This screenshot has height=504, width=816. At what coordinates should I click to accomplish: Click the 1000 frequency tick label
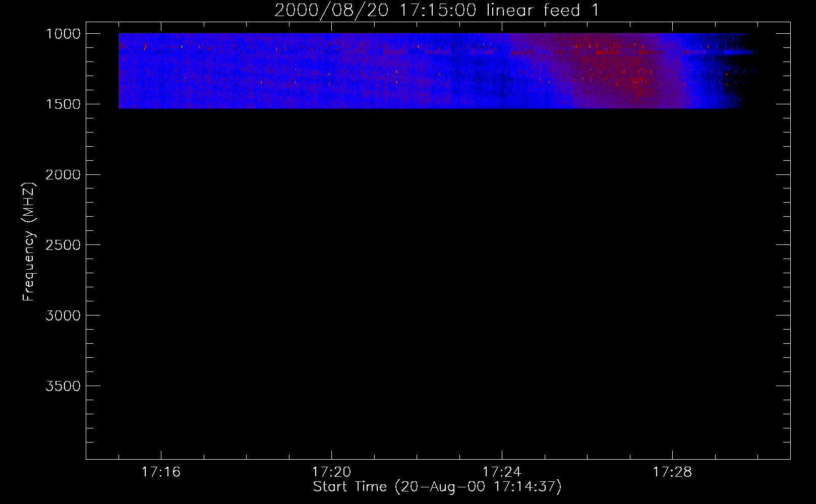(x=63, y=34)
